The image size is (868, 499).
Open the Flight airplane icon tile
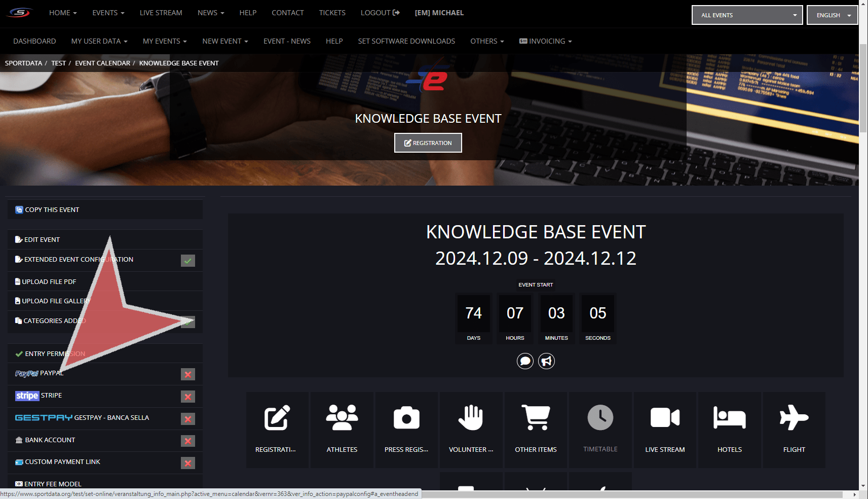click(794, 418)
